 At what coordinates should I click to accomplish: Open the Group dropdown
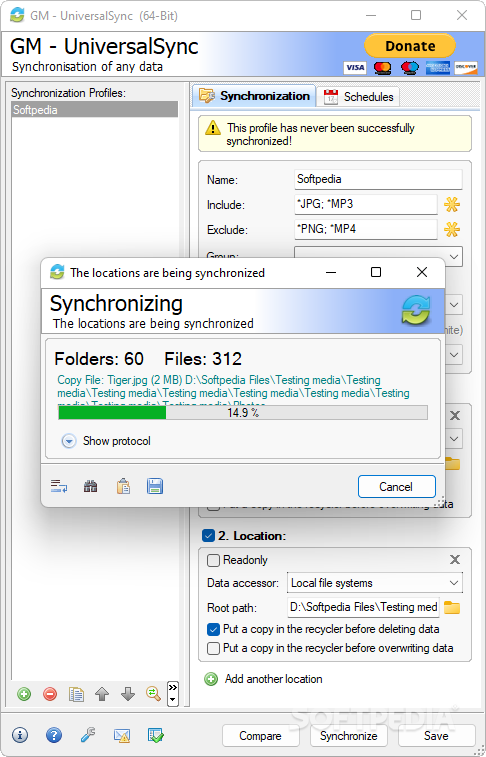(x=378, y=256)
